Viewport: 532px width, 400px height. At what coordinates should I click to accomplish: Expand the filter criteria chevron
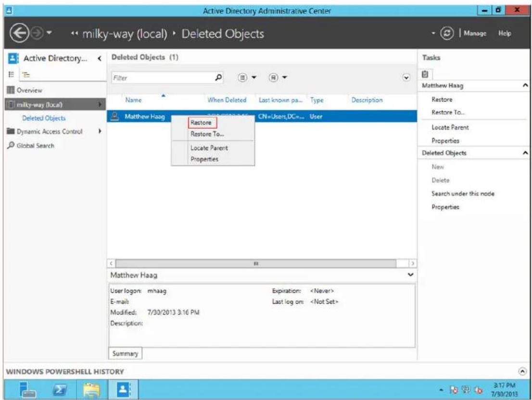point(406,77)
